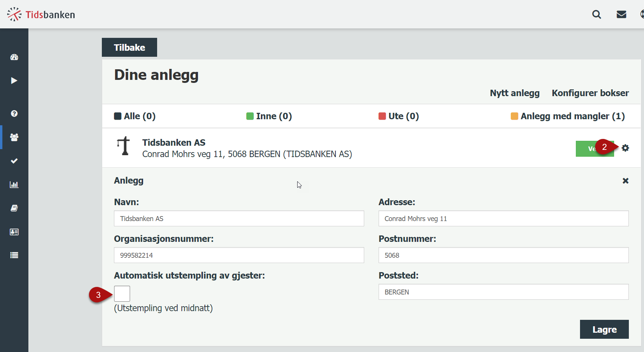Click the address text Conrad Mohrs veg 11, 5068 BERGEN
Screen dimensions: 644x352
(x=211, y=154)
